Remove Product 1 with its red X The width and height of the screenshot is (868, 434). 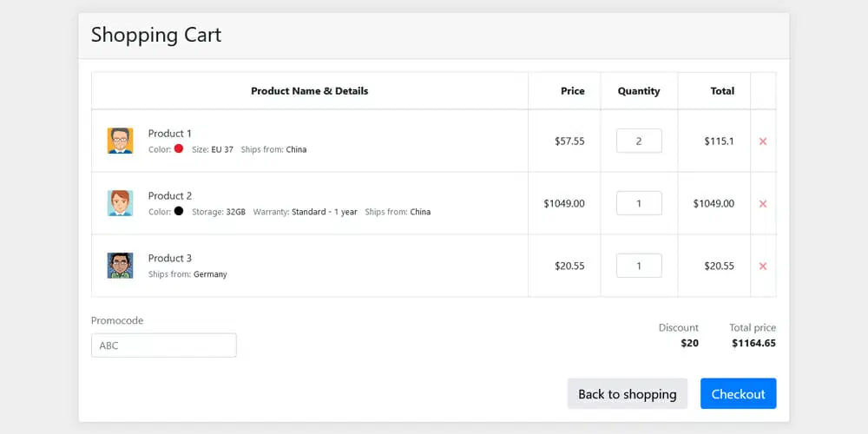pyautogui.click(x=763, y=141)
